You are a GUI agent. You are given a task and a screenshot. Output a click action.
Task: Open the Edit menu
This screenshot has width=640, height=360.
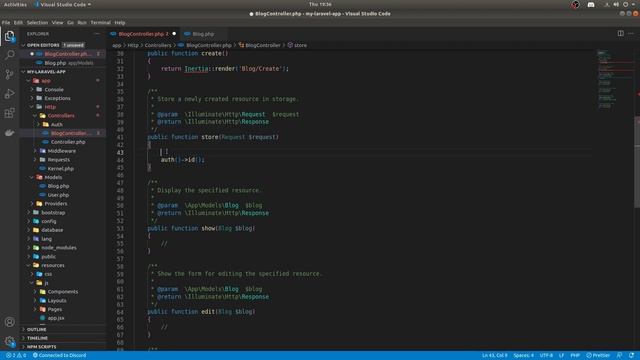tap(18, 23)
